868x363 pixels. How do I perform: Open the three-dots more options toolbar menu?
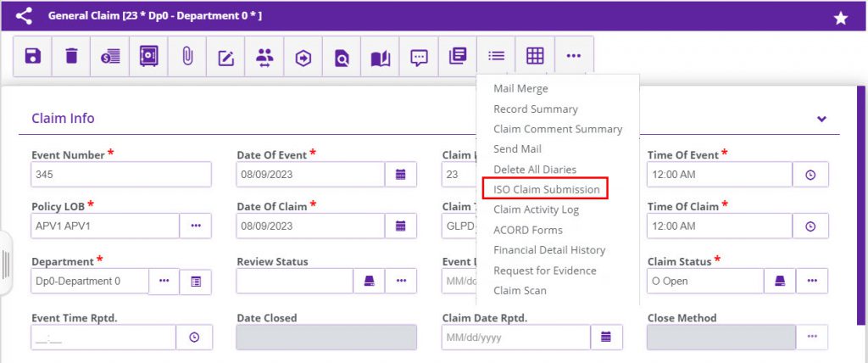tap(574, 56)
